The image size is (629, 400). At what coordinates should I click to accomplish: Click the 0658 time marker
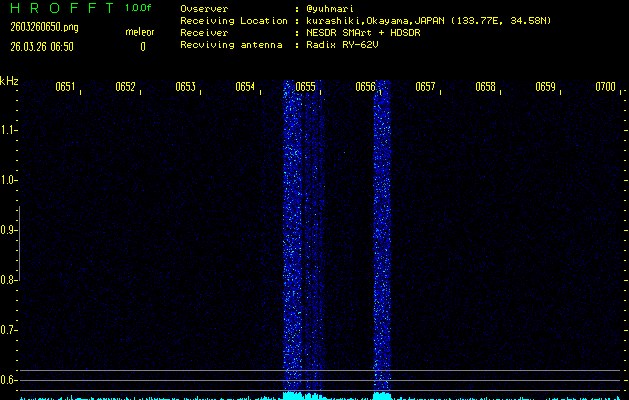pyautogui.click(x=485, y=87)
